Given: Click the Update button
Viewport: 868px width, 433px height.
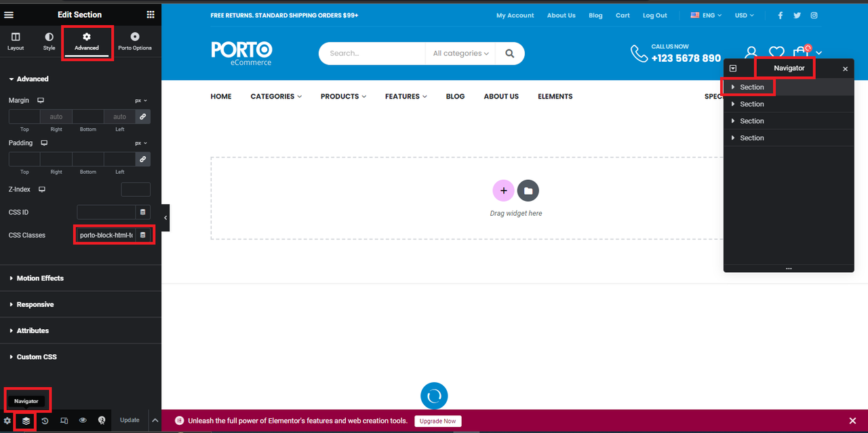Looking at the screenshot, I should tap(130, 420).
